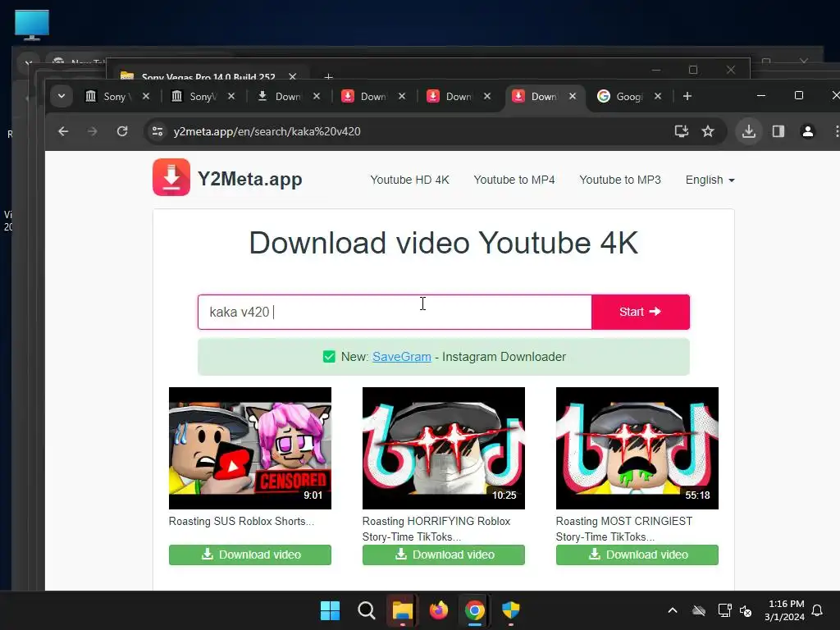Show hidden system tray icons
Viewport: 840px width, 630px height.
tap(673, 610)
